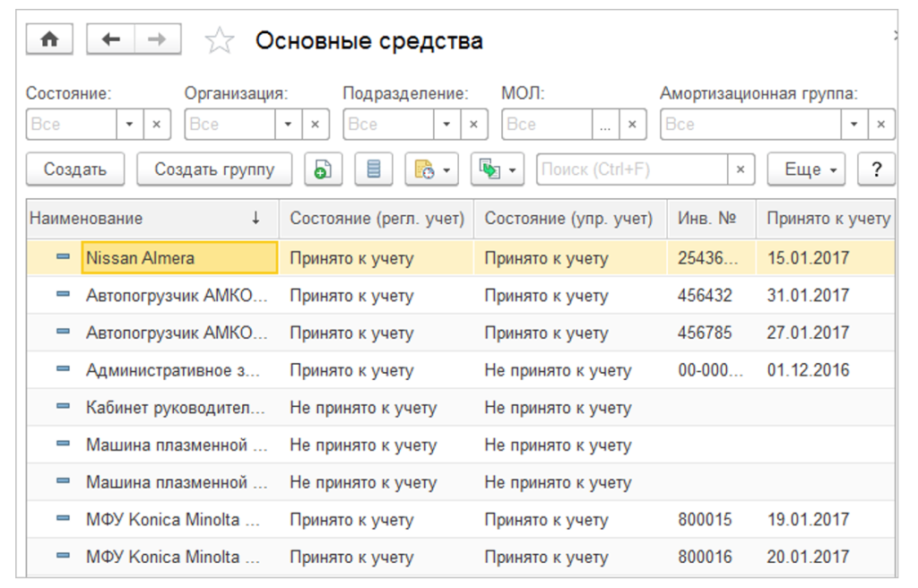Clear the Подразделение filter
Image resolution: width=918 pixels, height=588 pixels.
click(473, 125)
